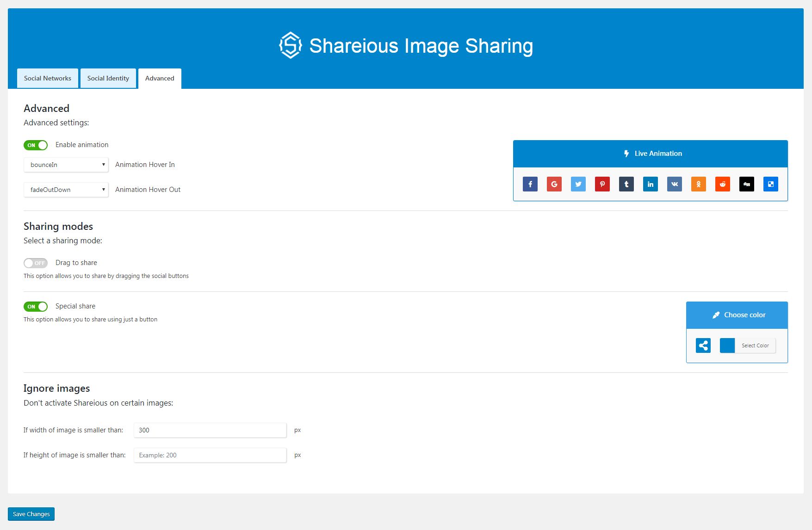
Task: Click the eyedropper icon beside Choose color
Action: pos(716,315)
